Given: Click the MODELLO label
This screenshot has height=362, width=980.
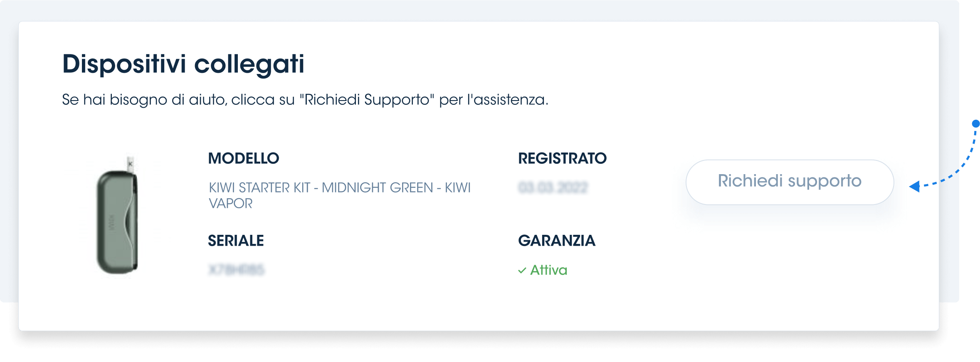Looking at the screenshot, I should click(x=244, y=158).
